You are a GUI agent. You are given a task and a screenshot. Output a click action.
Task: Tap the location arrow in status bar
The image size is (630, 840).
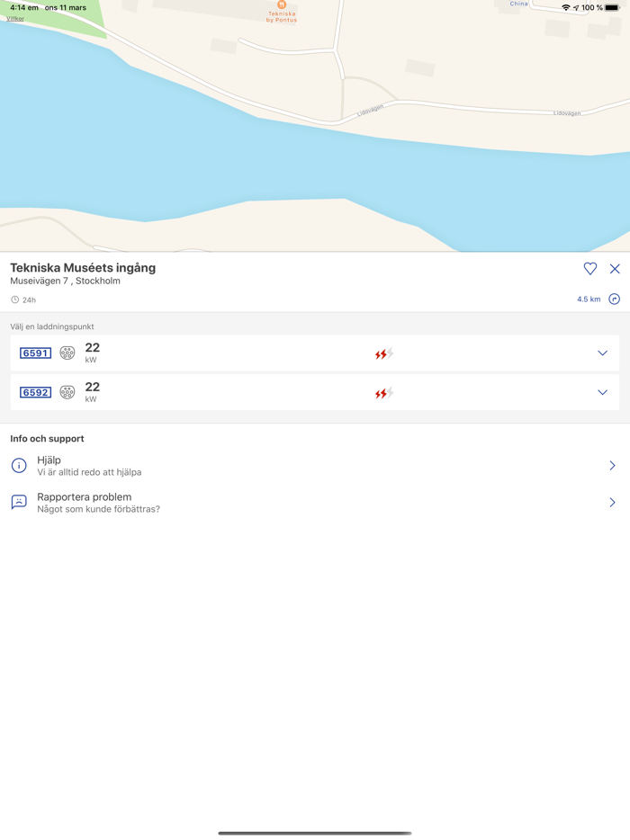(x=576, y=8)
